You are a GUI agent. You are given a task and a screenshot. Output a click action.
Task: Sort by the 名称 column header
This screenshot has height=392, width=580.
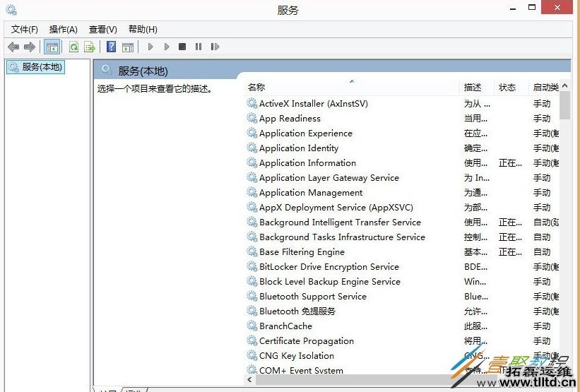click(x=352, y=88)
